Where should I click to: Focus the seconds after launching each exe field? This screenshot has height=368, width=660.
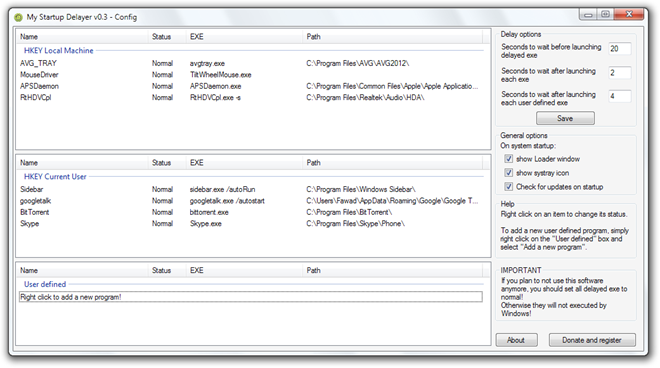[619, 73]
